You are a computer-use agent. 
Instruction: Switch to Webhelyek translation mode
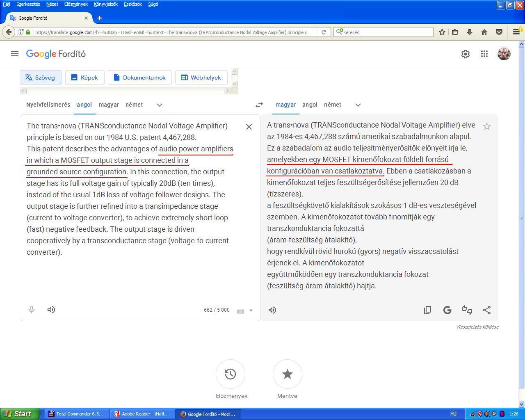tap(201, 78)
